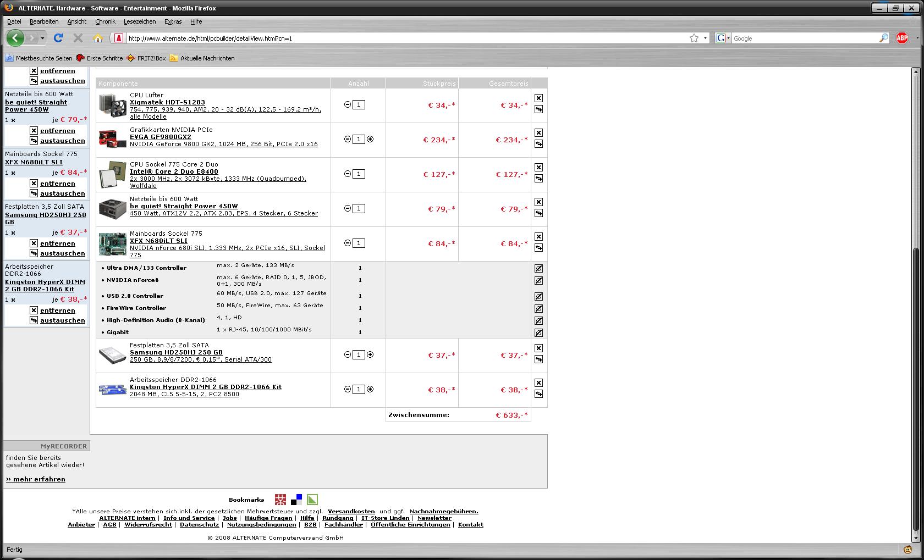The width and height of the screenshot is (924, 560).
Task: Open the Hilfe menu
Action: (196, 21)
